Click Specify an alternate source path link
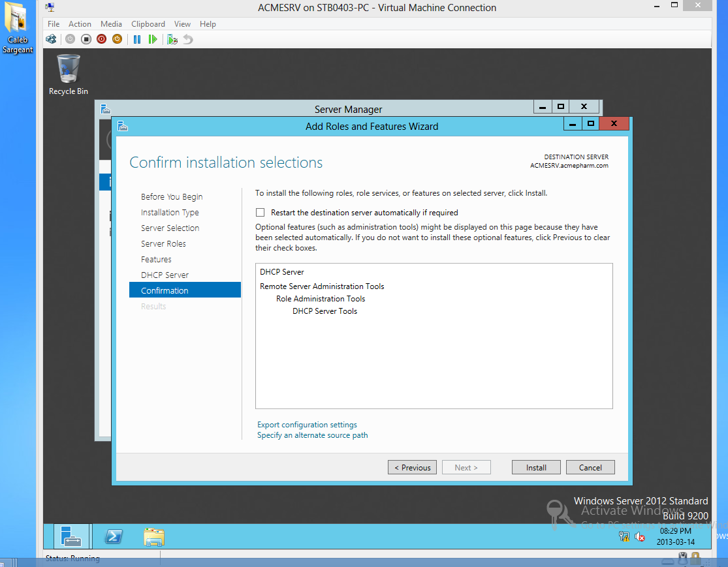 [313, 435]
